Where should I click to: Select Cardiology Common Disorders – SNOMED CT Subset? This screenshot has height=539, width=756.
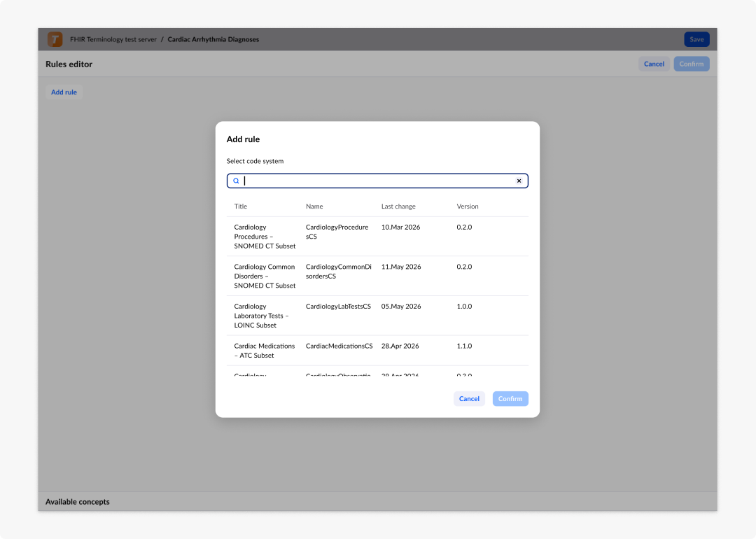click(377, 276)
